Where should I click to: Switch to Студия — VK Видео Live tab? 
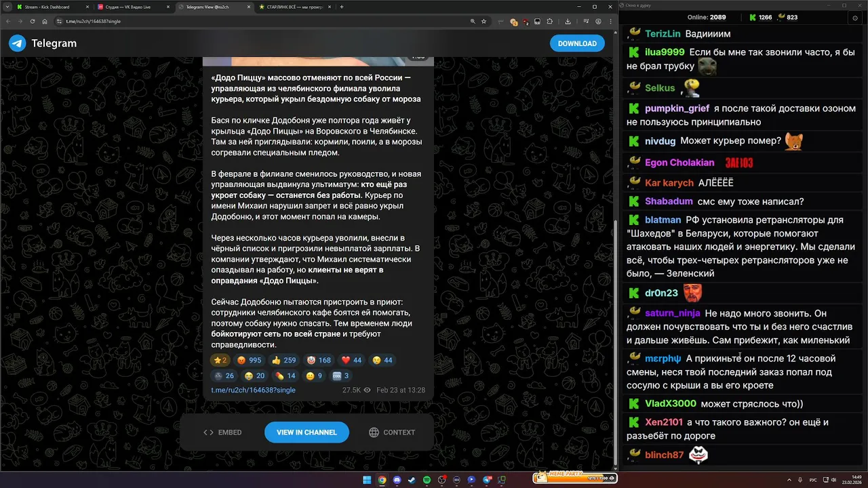click(x=133, y=7)
